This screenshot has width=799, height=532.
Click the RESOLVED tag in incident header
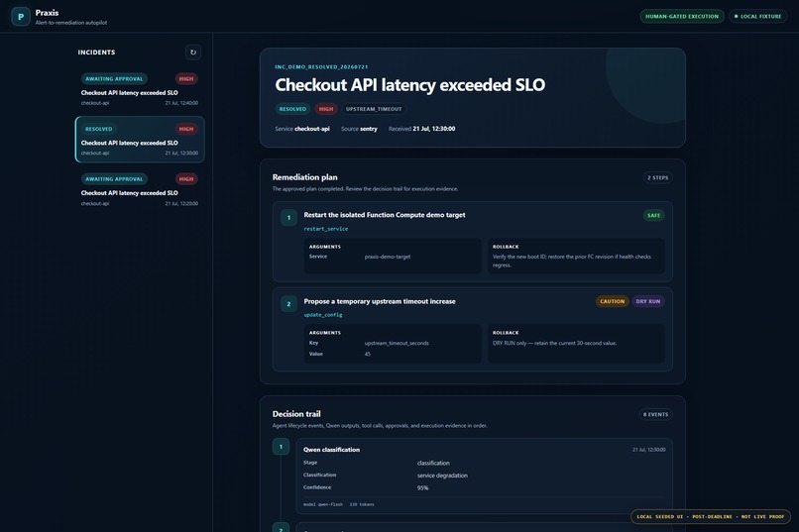[292, 109]
